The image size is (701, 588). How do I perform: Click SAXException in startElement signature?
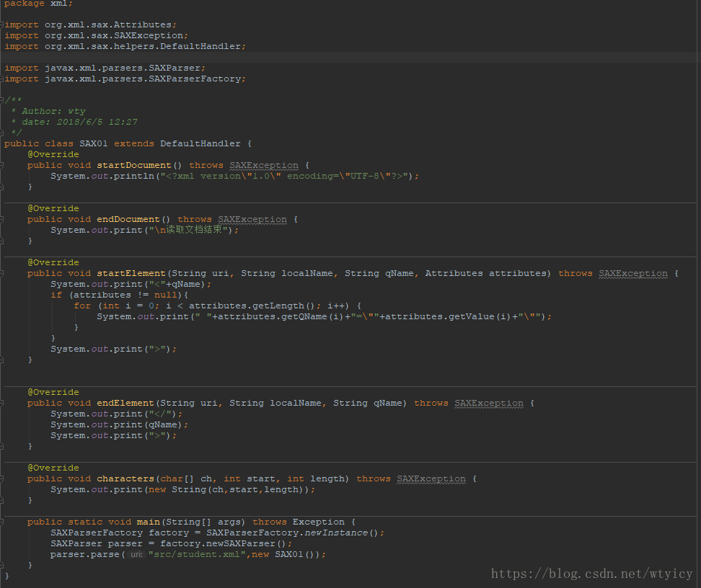click(633, 273)
